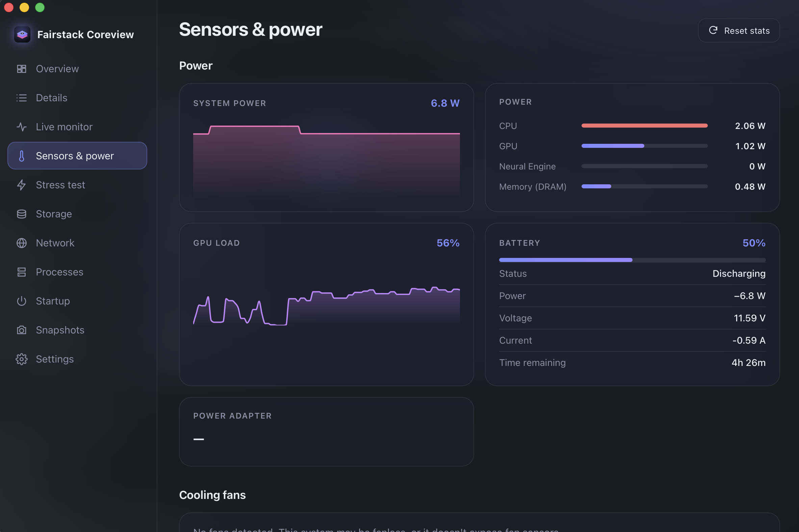Open Settings from the sidebar
The width and height of the screenshot is (799, 532).
click(x=77, y=359)
